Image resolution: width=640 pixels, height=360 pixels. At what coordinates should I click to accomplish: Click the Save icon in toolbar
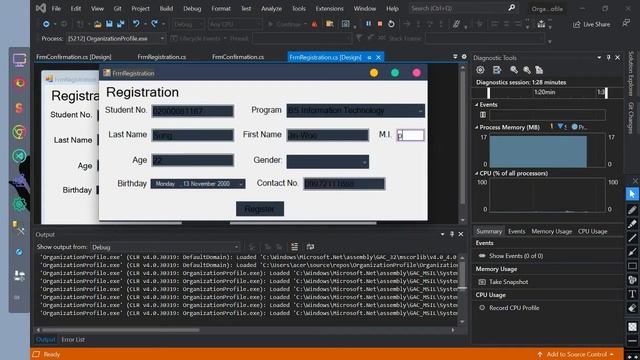pos(109,24)
